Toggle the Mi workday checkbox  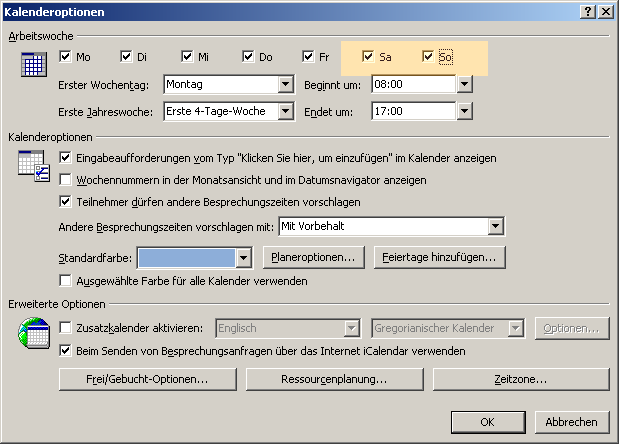point(187,56)
